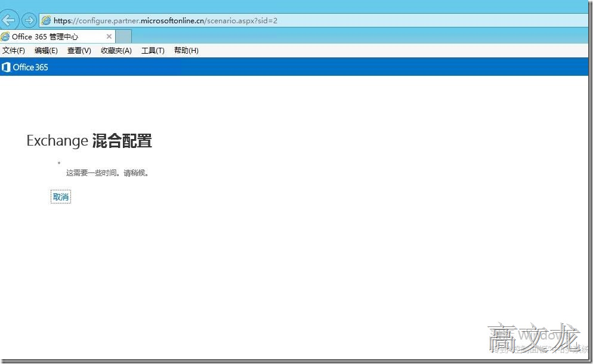Open the 查看(V) menu
The height and width of the screenshot is (364, 593).
79,50
